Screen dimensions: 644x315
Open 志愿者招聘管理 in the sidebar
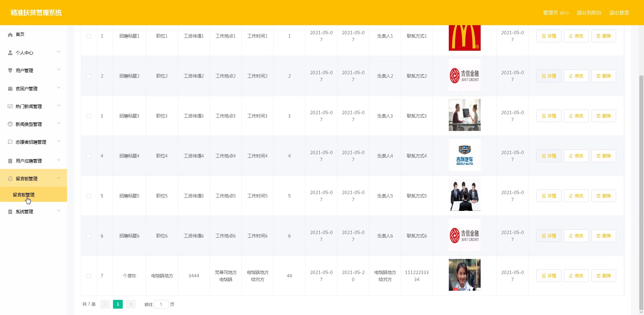[x=34, y=142]
